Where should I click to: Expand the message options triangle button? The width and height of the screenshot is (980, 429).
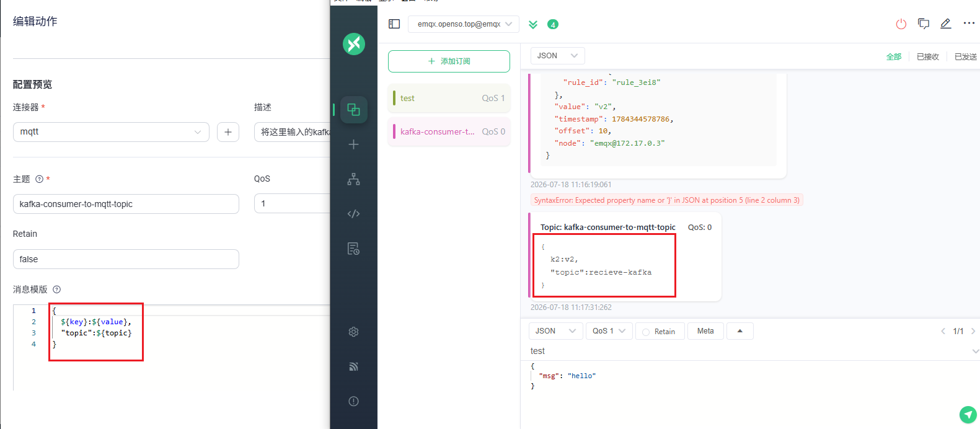click(x=740, y=331)
